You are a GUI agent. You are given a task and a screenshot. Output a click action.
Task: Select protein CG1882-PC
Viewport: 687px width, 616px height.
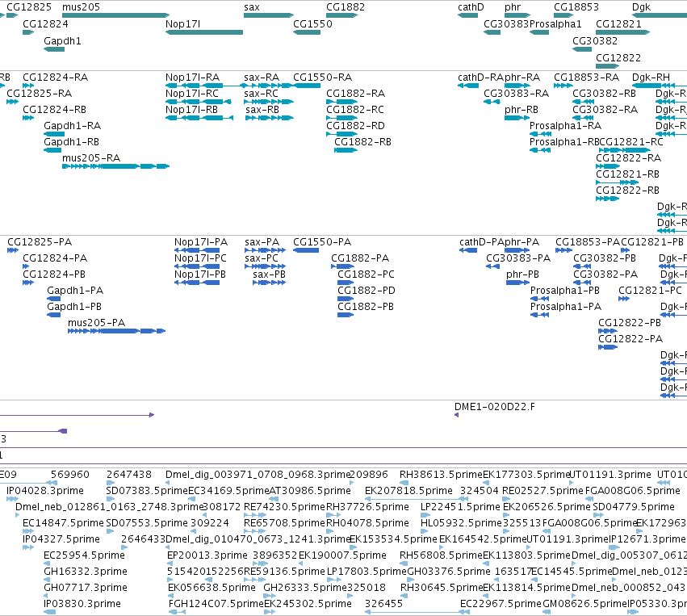pos(366,274)
